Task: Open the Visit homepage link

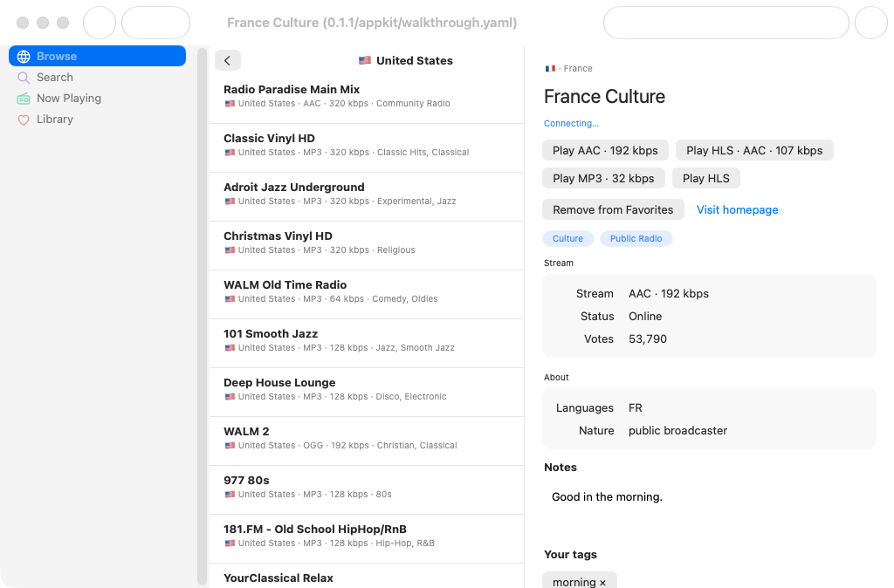Action: [x=737, y=209]
